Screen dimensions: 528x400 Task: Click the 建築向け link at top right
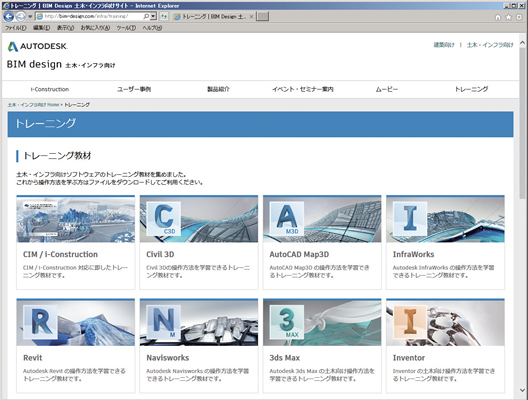pos(444,45)
